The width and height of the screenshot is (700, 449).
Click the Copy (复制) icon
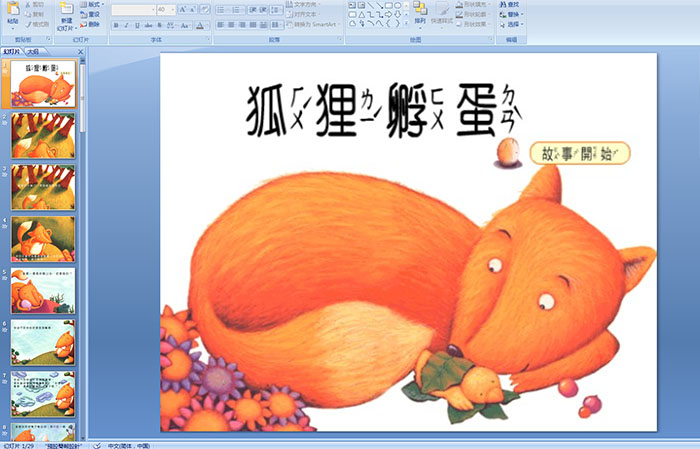(x=29, y=14)
